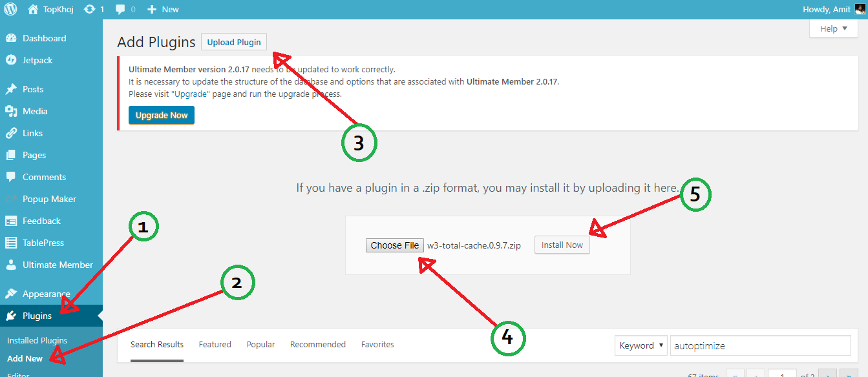Open Ultimate Member via its person icon
Image resolution: width=868 pixels, height=377 pixels.
pos(11,265)
